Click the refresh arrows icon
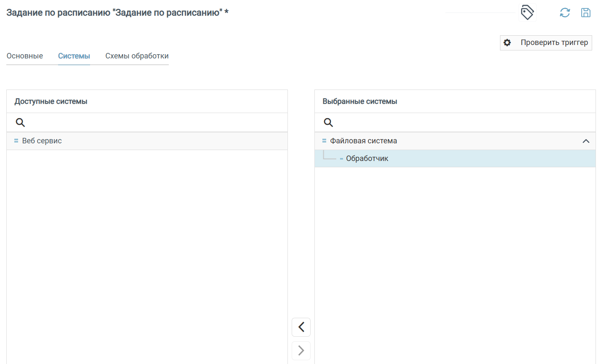This screenshot has width=601, height=364. click(x=565, y=13)
